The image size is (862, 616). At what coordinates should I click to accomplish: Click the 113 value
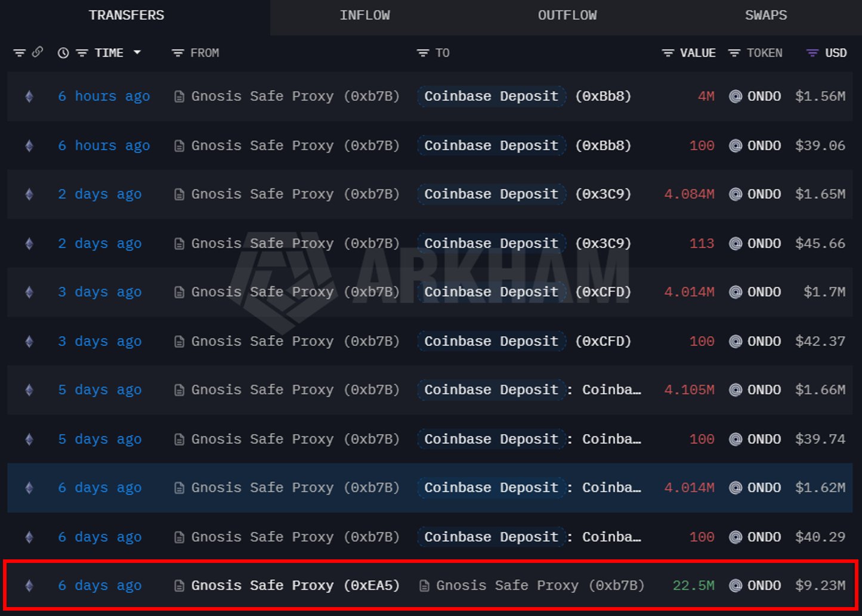pyautogui.click(x=702, y=244)
